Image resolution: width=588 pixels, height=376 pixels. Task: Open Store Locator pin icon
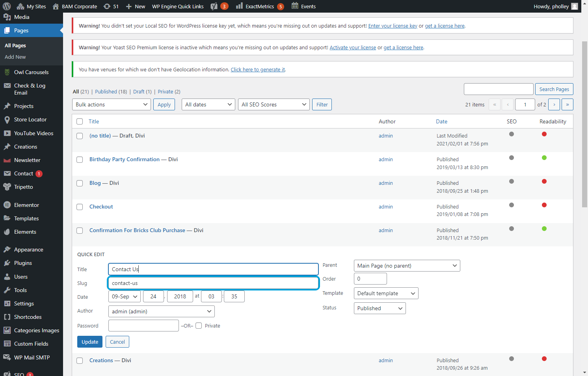pyautogui.click(x=7, y=119)
